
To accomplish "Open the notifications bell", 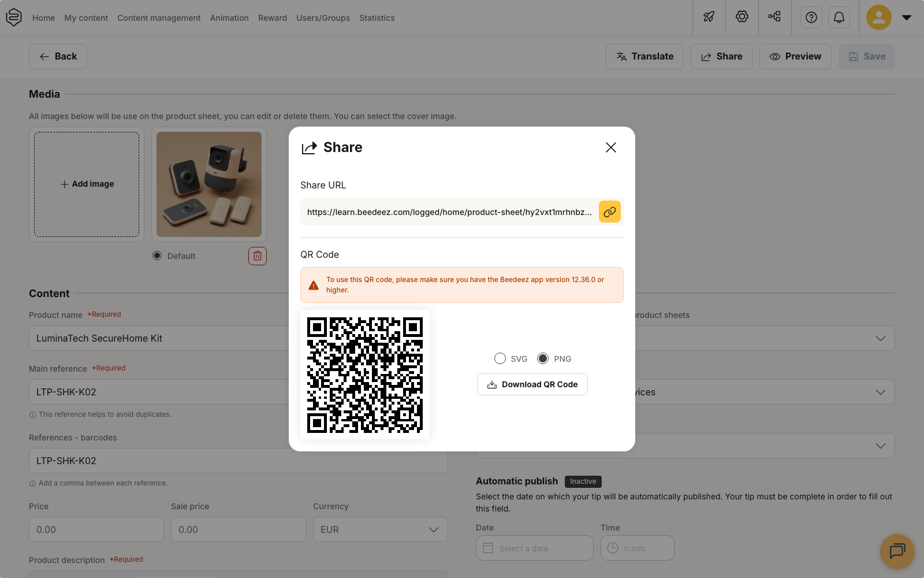I will 839,17.
